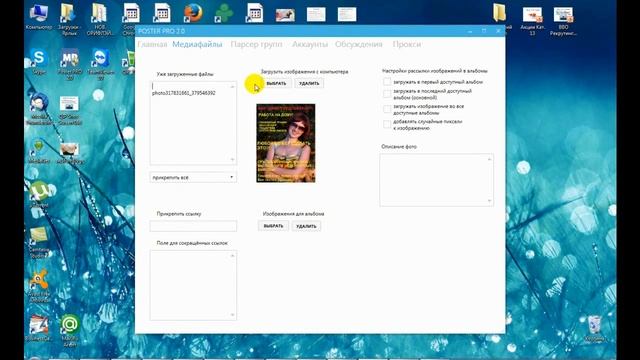Click up arrow of shortened links box scrollbar
Screen dimensions: 640x360
pyautogui.click(x=232, y=256)
